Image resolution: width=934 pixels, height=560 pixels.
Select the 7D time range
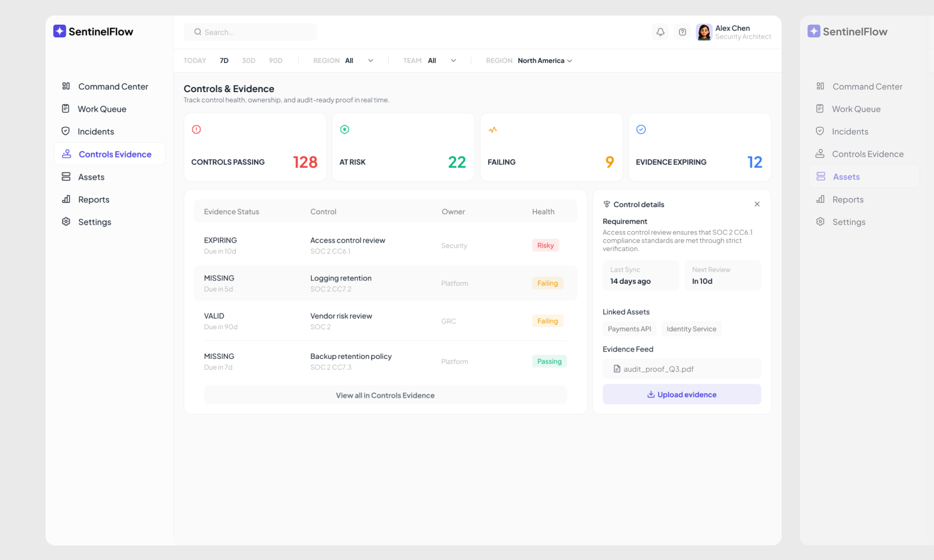click(x=224, y=61)
